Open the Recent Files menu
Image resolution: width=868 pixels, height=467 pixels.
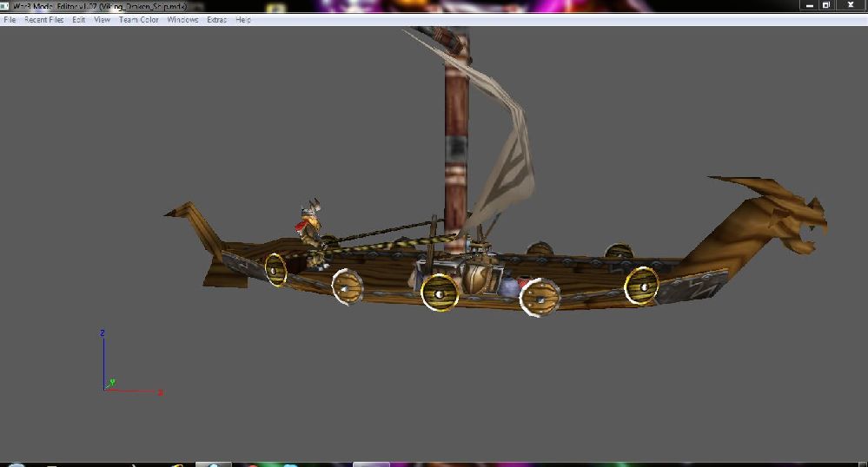(x=43, y=19)
